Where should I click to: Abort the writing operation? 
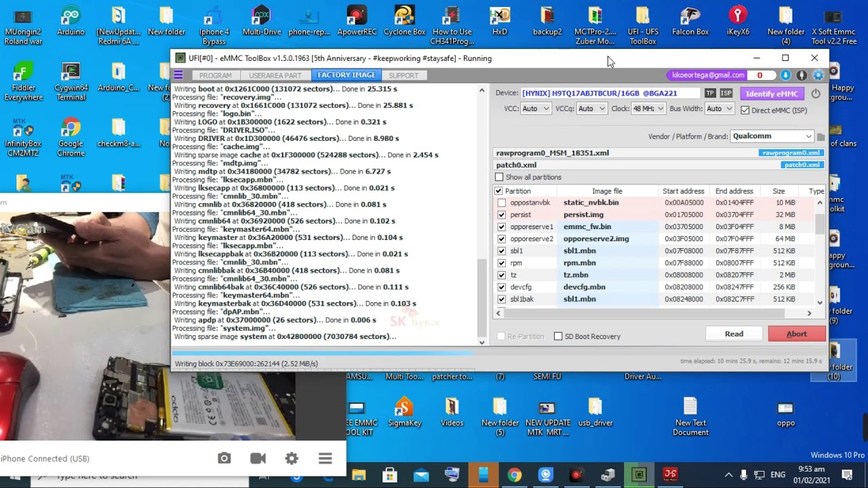tap(796, 333)
